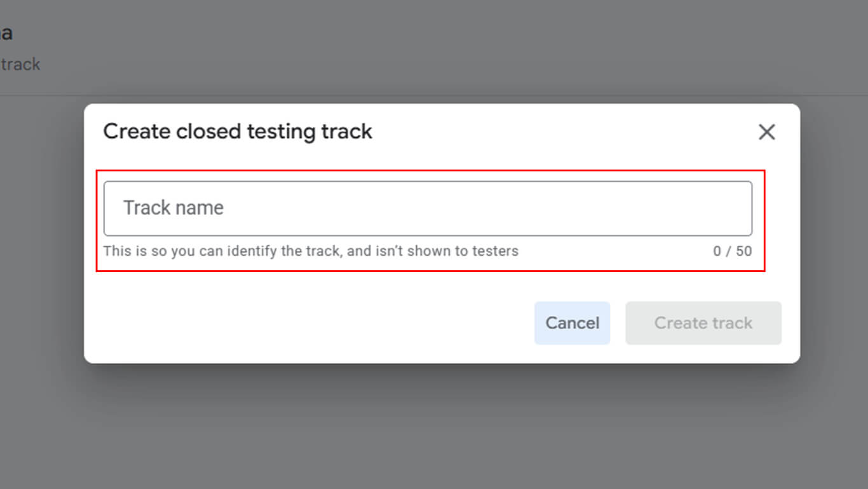Click the "Create closed testing track" dialog title
The width and height of the screenshot is (868, 489).
pyautogui.click(x=238, y=132)
